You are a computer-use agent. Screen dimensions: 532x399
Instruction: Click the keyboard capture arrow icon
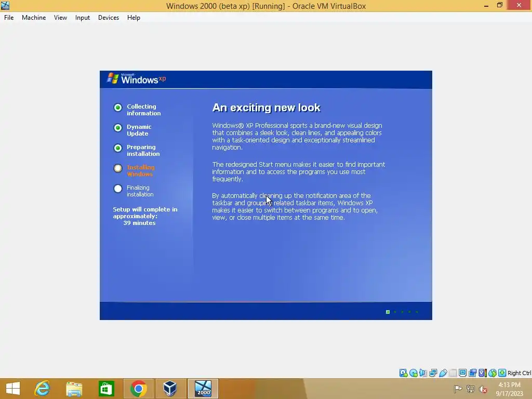point(502,373)
